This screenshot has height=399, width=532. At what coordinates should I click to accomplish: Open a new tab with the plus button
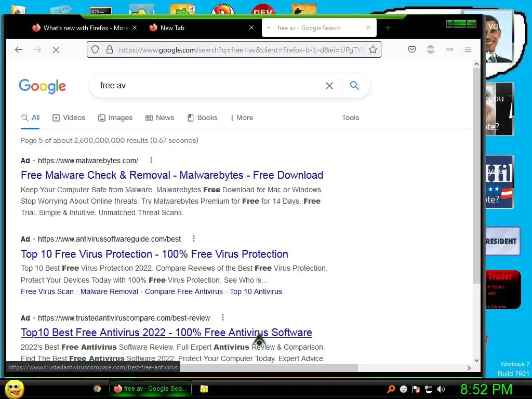click(388, 28)
